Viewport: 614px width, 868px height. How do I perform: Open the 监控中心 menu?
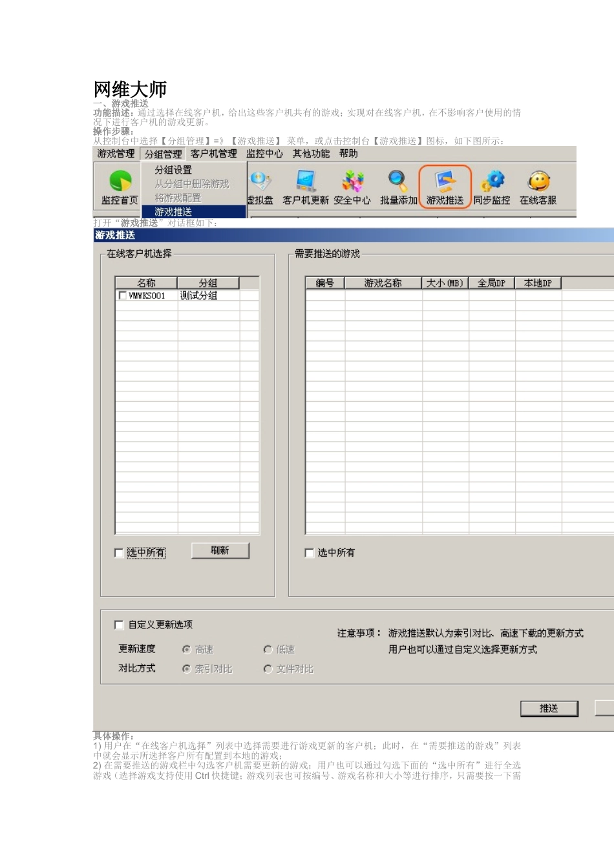pyautogui.click(x=264, y=154)
